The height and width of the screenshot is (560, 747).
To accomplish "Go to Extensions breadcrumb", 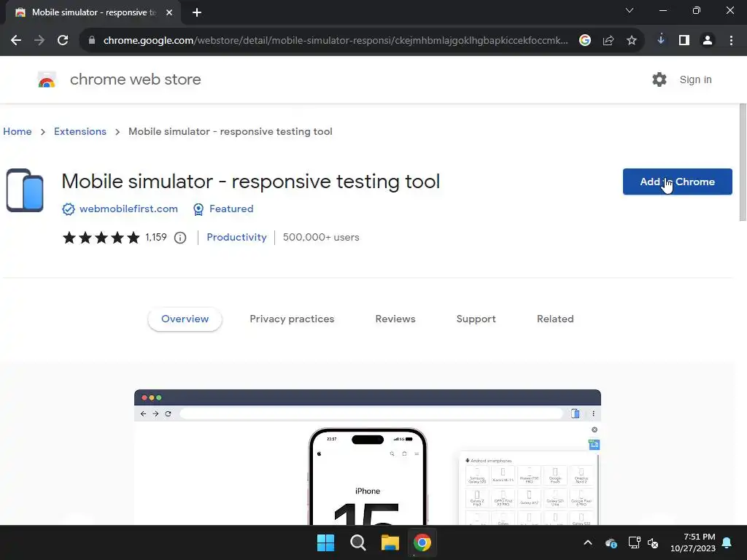I will pyautogui.click(x=80, y=131).
